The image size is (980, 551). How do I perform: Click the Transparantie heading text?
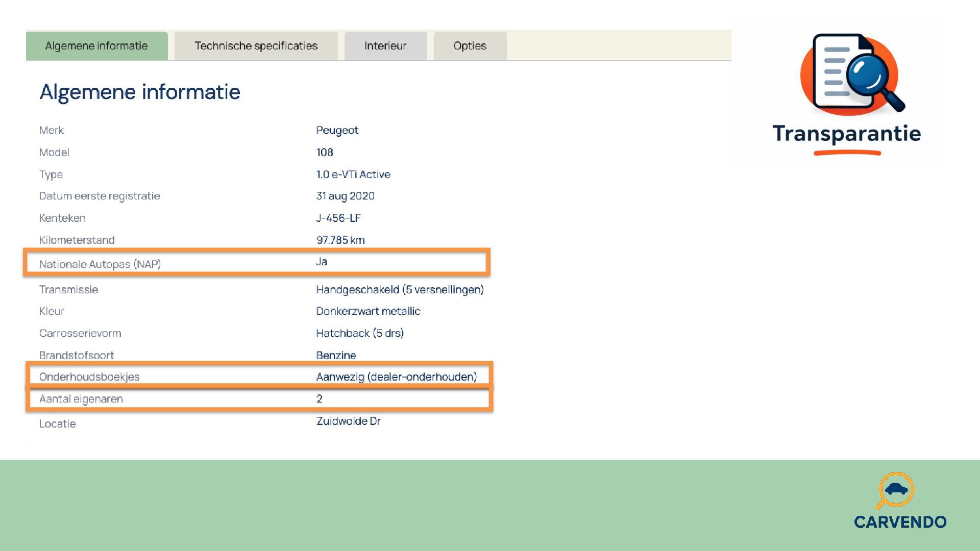[846, 134]
